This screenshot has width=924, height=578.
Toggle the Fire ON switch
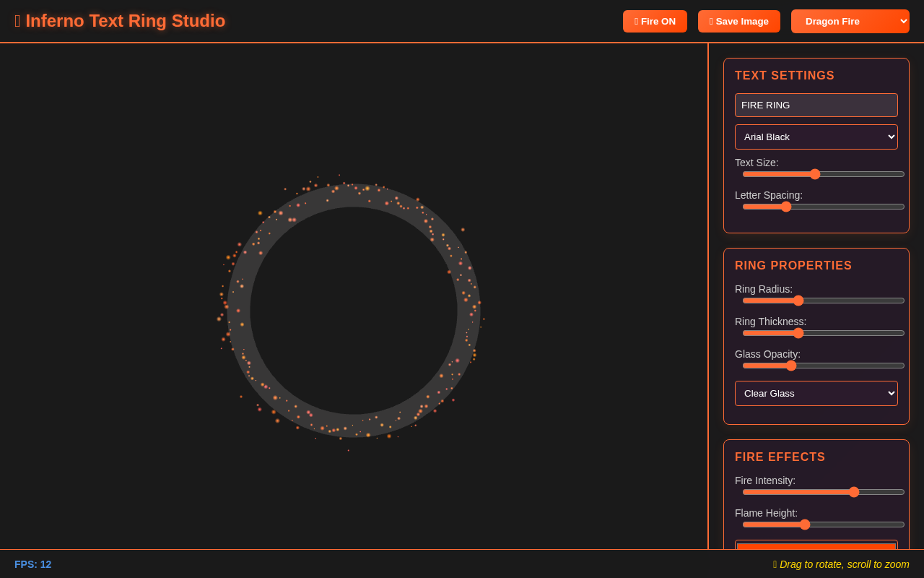tap(655, 22)
